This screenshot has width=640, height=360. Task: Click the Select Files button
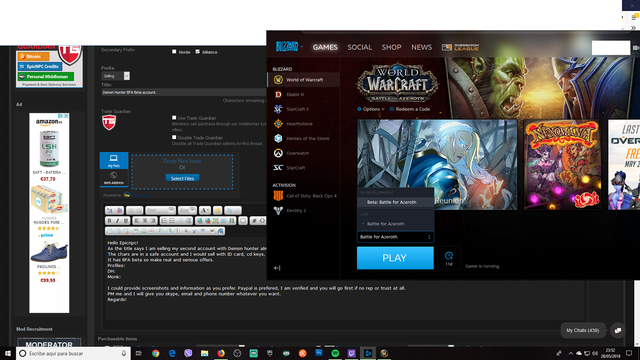click(x=182, y=178)
